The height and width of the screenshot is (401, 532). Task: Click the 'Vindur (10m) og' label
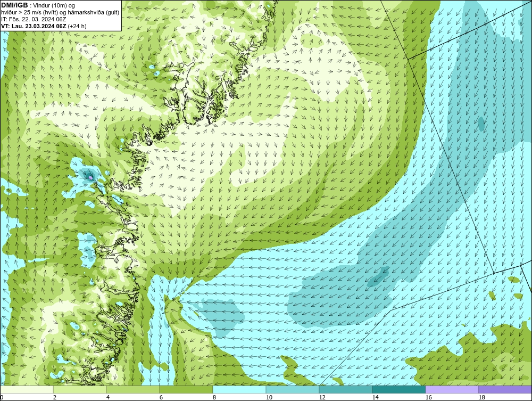coord(55,5)
